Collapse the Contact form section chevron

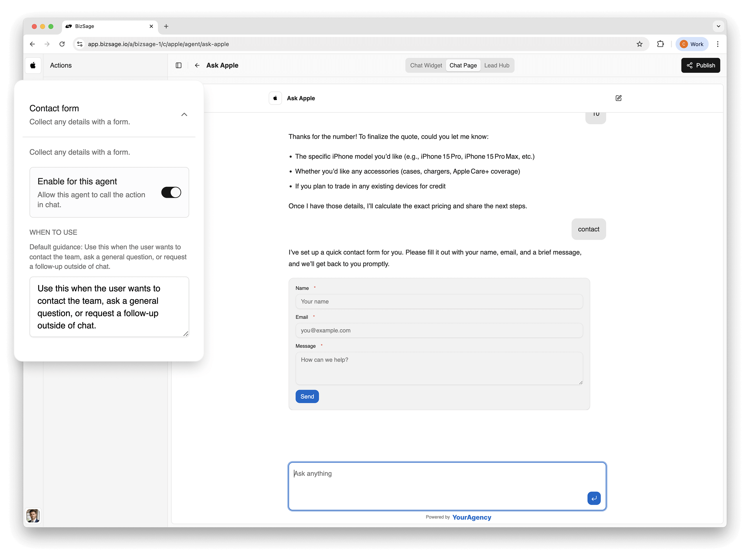(184, 114)
